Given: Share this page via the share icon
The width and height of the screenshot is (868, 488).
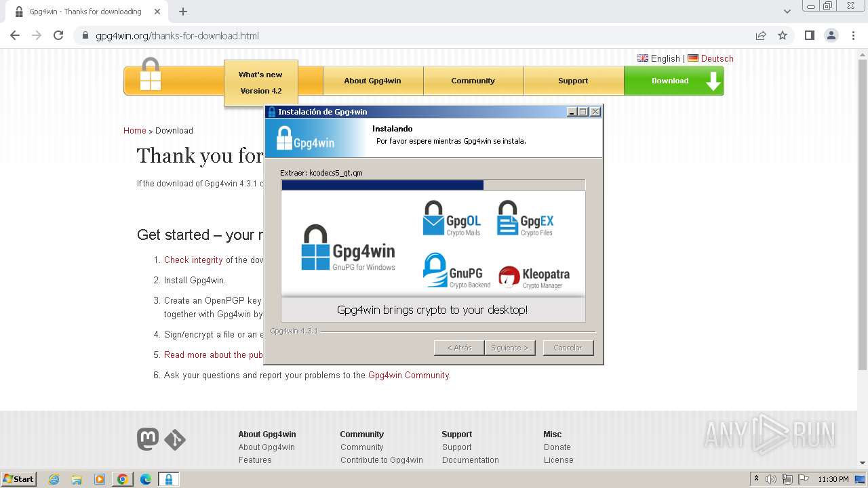Looking at the screenshot, I should pyautogui.click(x=761, y=36).
